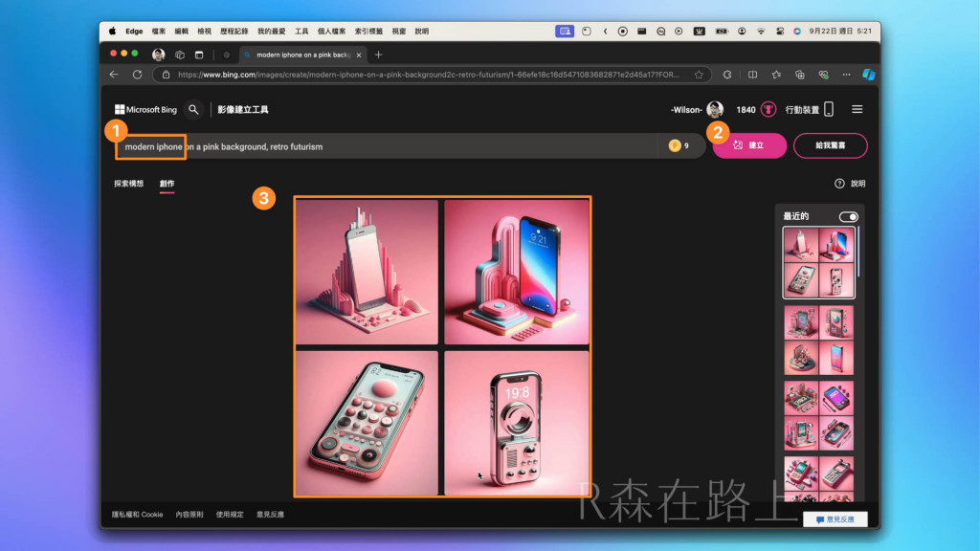Click the Bing search magnifier icon
Screen dimensions: 980x551
[193, 109]
